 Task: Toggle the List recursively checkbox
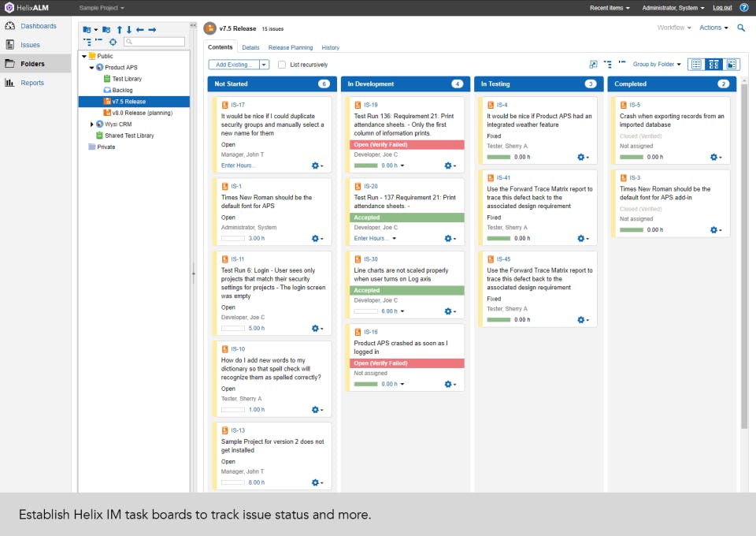click(282, 65)
